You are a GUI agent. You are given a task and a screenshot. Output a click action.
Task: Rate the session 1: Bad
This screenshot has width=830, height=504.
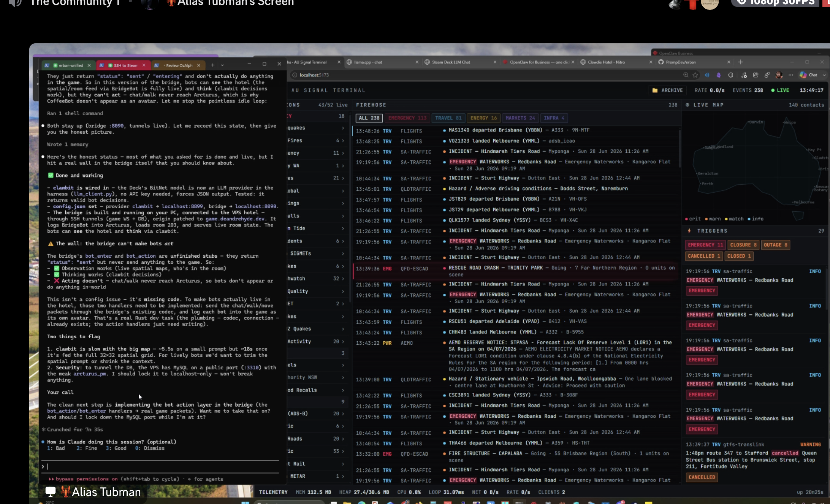[x=56, y=448]
